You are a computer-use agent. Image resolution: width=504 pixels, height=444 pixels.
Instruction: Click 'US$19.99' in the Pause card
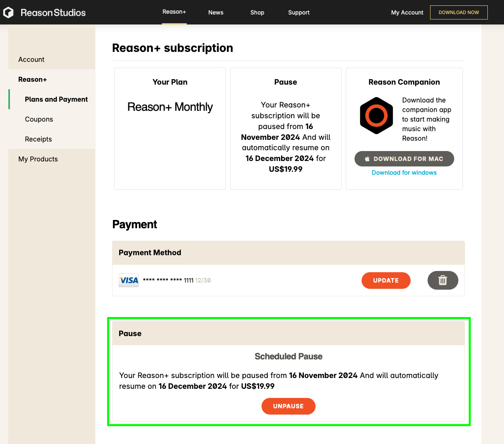[286, 169]
